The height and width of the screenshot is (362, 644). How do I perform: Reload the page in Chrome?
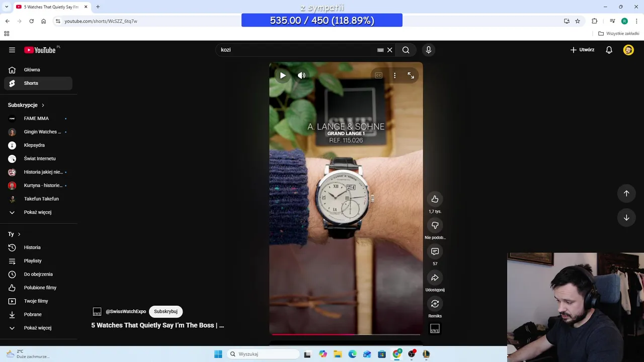[31, 21]
